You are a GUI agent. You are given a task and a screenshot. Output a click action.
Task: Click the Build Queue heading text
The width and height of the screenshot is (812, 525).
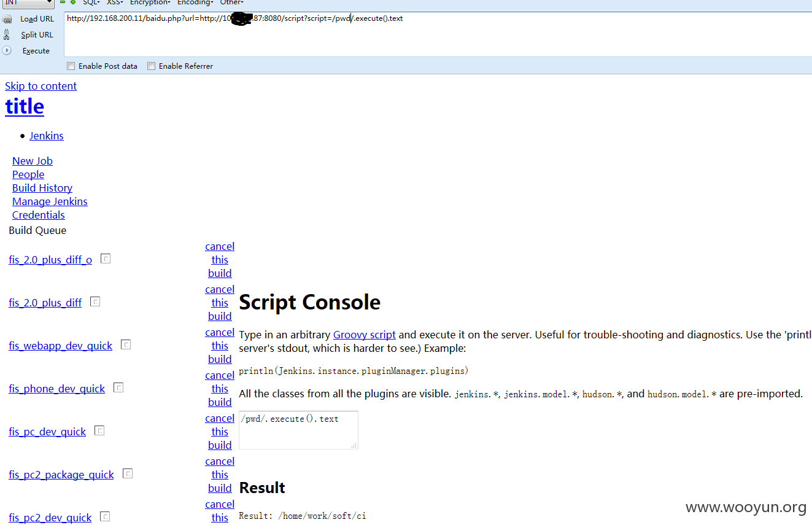37,230
